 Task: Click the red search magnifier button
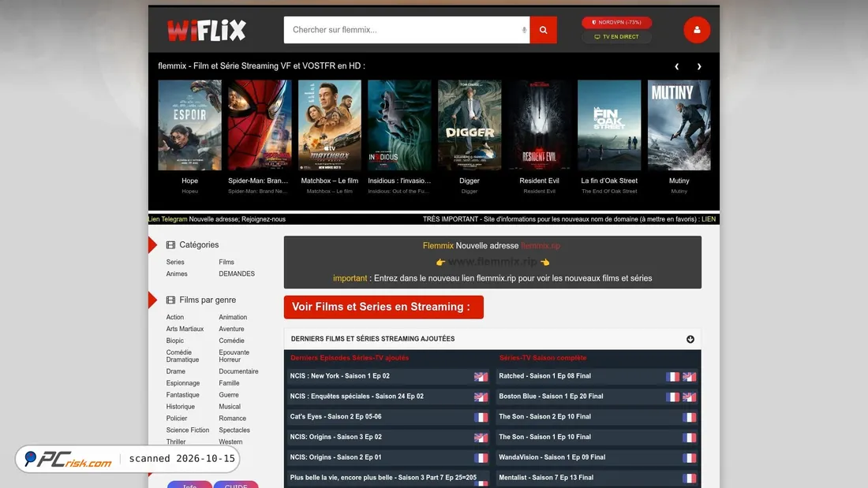(x=543, y=30)
